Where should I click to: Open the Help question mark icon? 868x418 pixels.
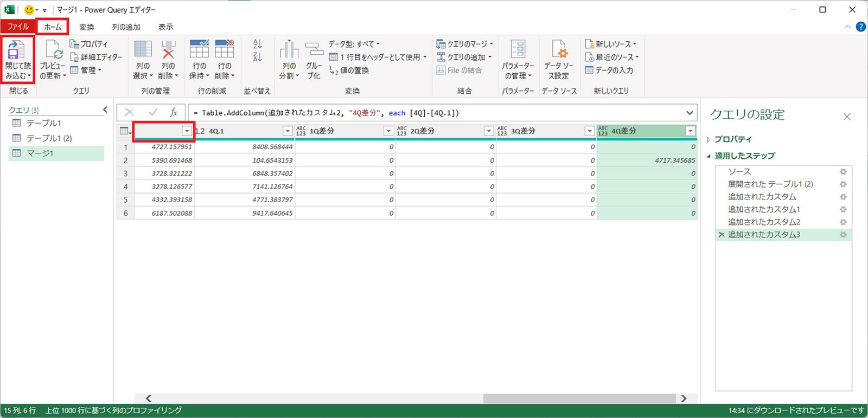(860, 27)
